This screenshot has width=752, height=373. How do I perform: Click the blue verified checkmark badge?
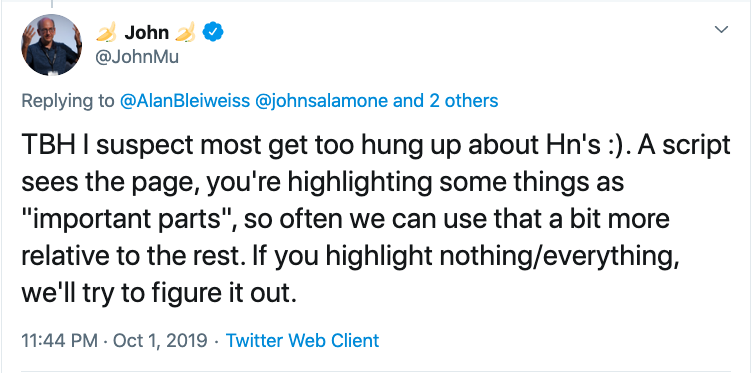(212, 32)
